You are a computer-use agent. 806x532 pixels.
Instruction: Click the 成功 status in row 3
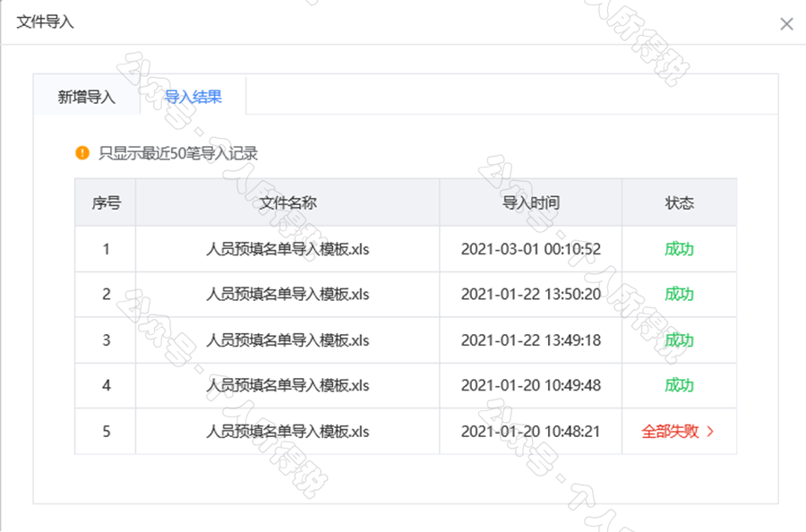pos(679,339)
